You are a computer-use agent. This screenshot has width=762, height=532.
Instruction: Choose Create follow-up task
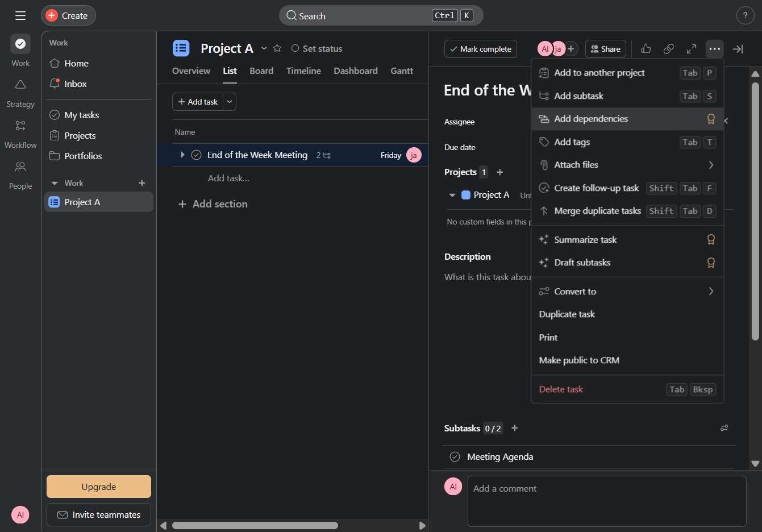[627, 188]
